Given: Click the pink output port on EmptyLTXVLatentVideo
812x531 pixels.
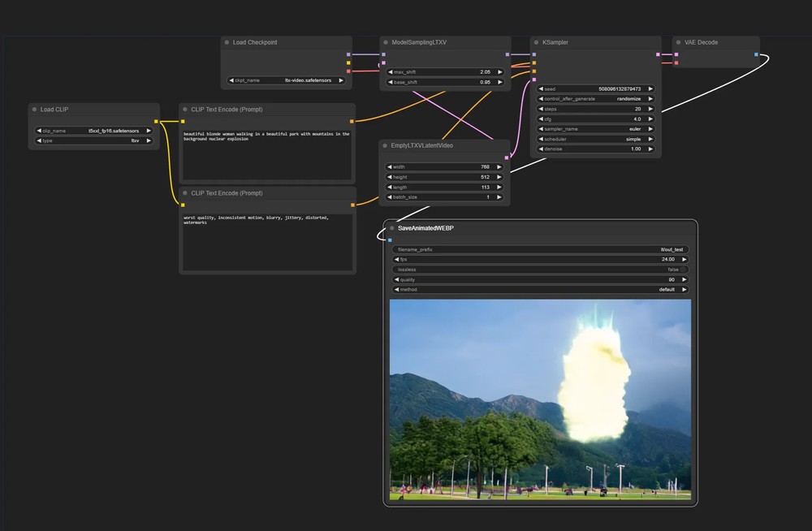Looking at the screenshot, I should 507,158.
